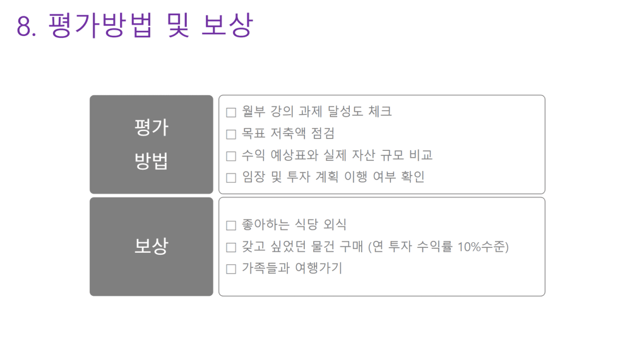Click the "좋아하는 식당 외식" text line
The width and height of the screenshot is (644, 362).
pyautogui.click(x=294, y=225)
